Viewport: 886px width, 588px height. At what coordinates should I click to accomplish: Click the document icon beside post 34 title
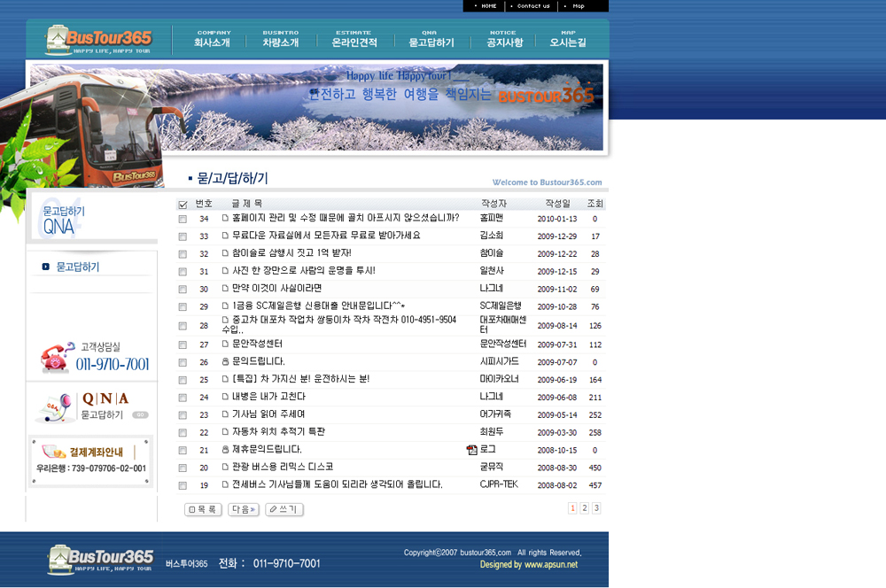click(225, 219)
